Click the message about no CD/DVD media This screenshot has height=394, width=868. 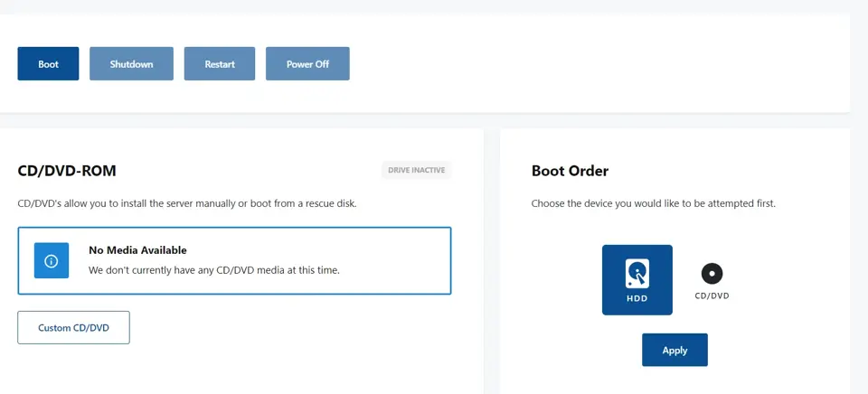[213, 270]
